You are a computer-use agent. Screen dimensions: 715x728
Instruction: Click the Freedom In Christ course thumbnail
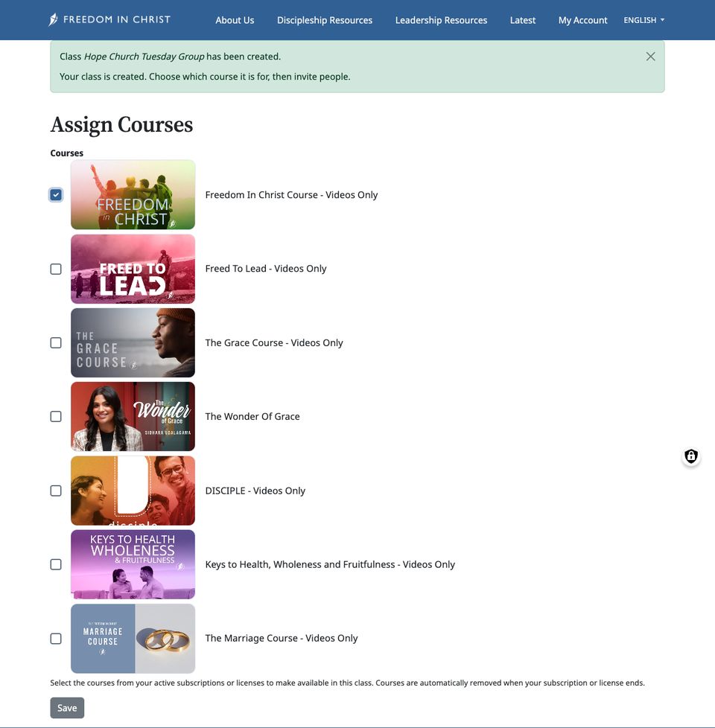click(x=133, y=194)
